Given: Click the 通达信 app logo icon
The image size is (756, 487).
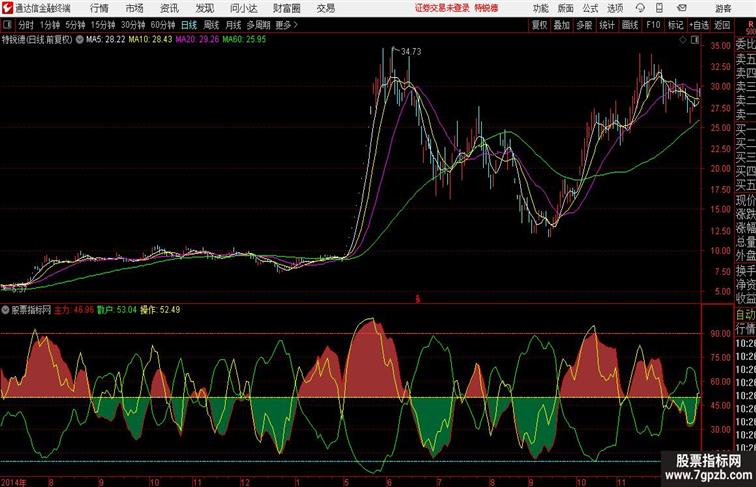Looking at the screenshot, I should (7, 8).
